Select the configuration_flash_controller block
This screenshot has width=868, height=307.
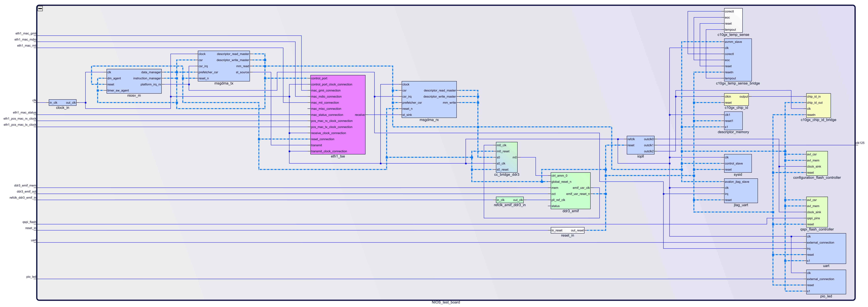point(817,163)
